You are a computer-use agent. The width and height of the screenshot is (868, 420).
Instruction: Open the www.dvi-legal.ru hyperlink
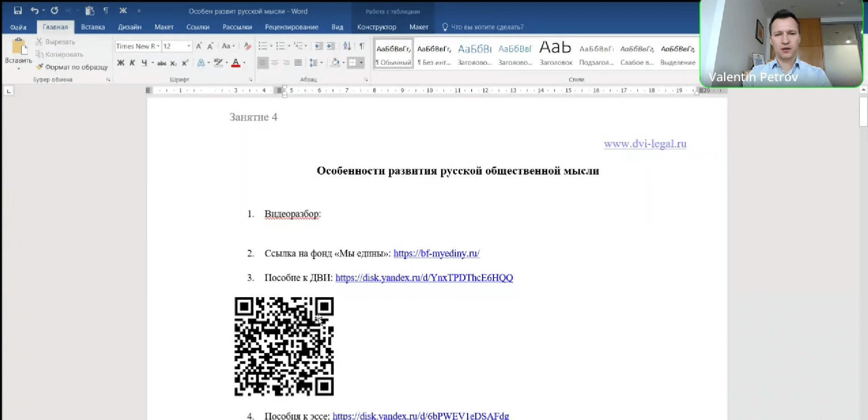[645, 144]
